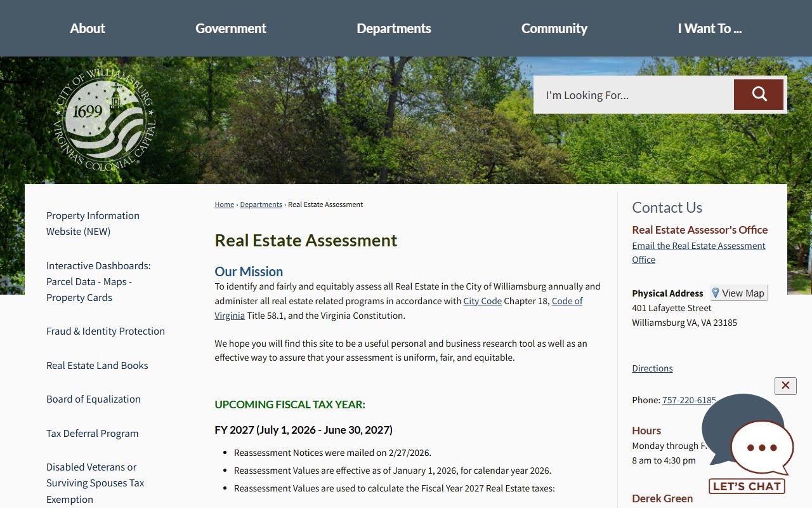Screen dimensions: 812x508
Task: Call phone number 757-220-6185
Action: point(689,400)
